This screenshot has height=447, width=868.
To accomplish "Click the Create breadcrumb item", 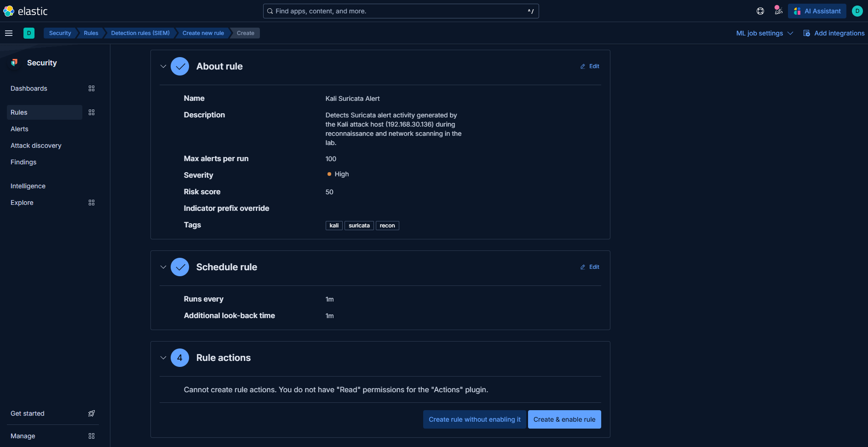I will coord(246,33).
